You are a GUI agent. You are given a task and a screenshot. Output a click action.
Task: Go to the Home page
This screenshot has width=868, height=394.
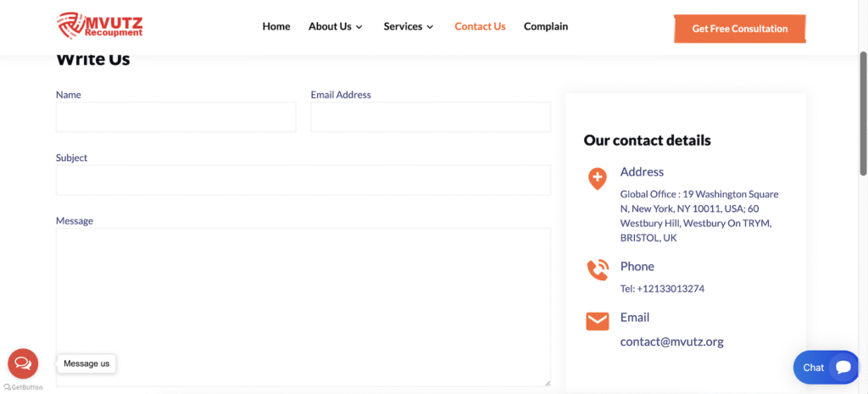pyautogui.click(x=276, y=26)
